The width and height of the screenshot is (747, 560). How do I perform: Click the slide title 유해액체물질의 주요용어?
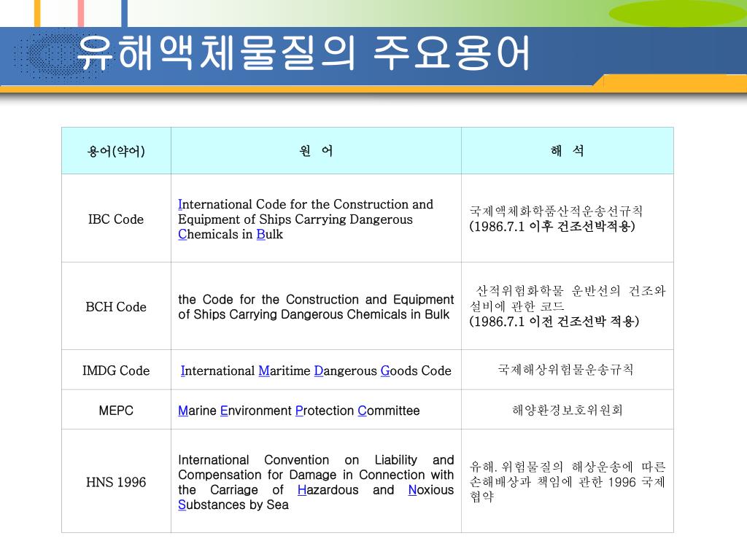tap(303, 52)
